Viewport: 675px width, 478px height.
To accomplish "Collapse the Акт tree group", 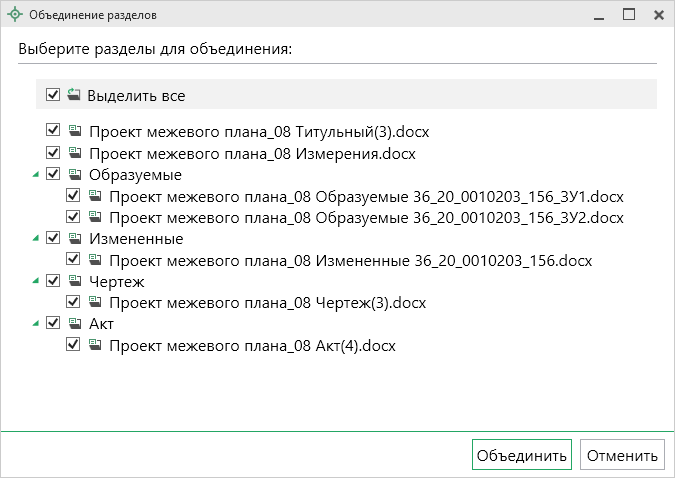I will click(x=36, y=325).
